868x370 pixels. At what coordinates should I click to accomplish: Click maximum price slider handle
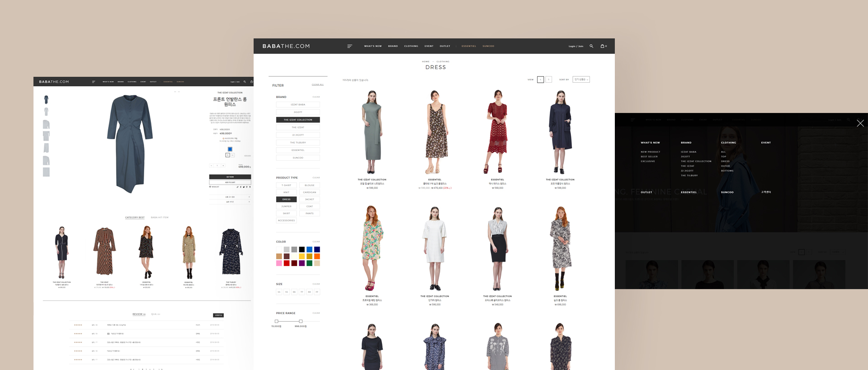click(x=301, y=321)
